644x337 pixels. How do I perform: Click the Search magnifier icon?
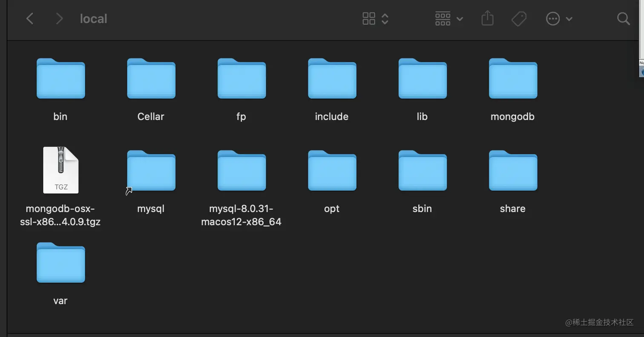click(623, 19)
